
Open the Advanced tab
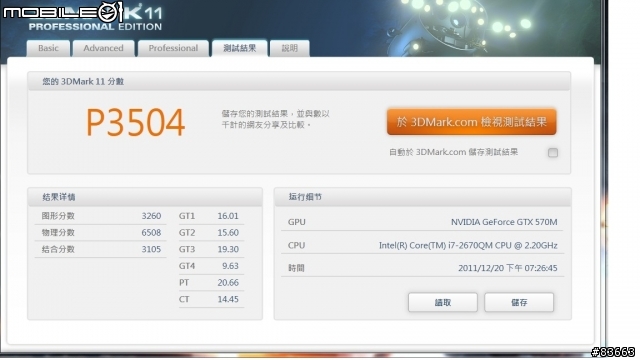(x=103, y=48)
